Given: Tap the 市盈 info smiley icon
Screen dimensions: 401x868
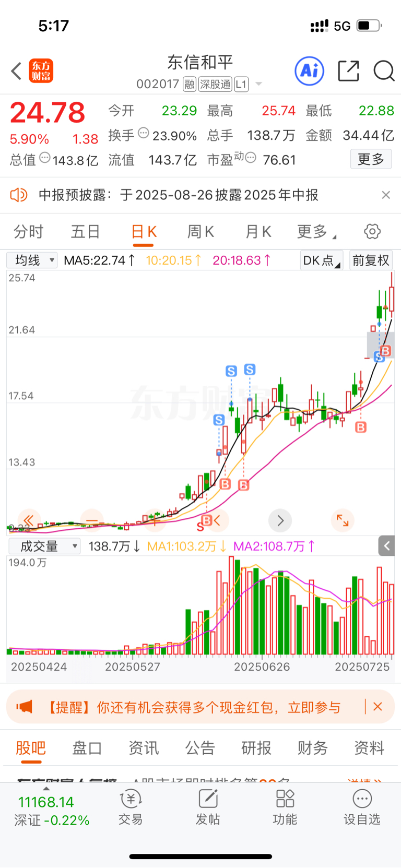Looking at the screenshot, I should [251, 158].
